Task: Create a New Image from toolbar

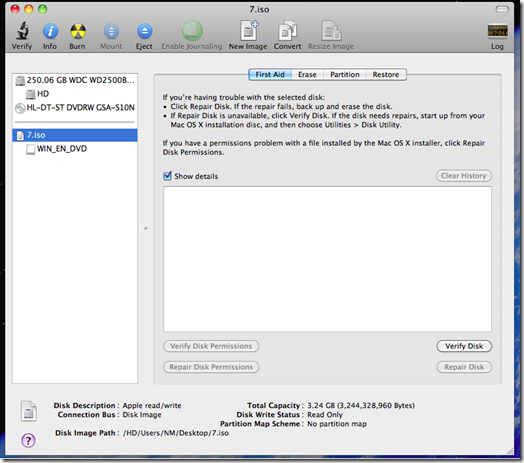Action: pos(249,30)
